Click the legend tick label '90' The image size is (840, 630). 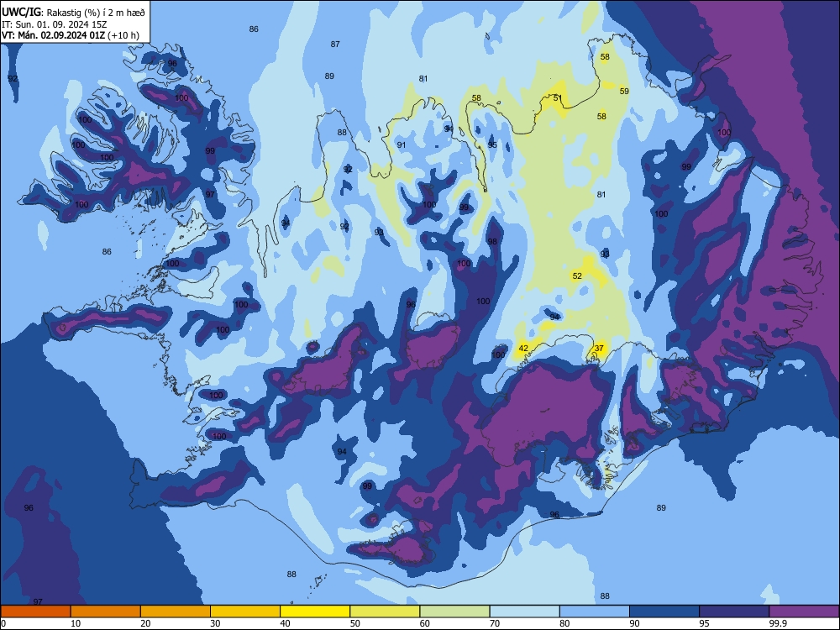coord(634,623)
